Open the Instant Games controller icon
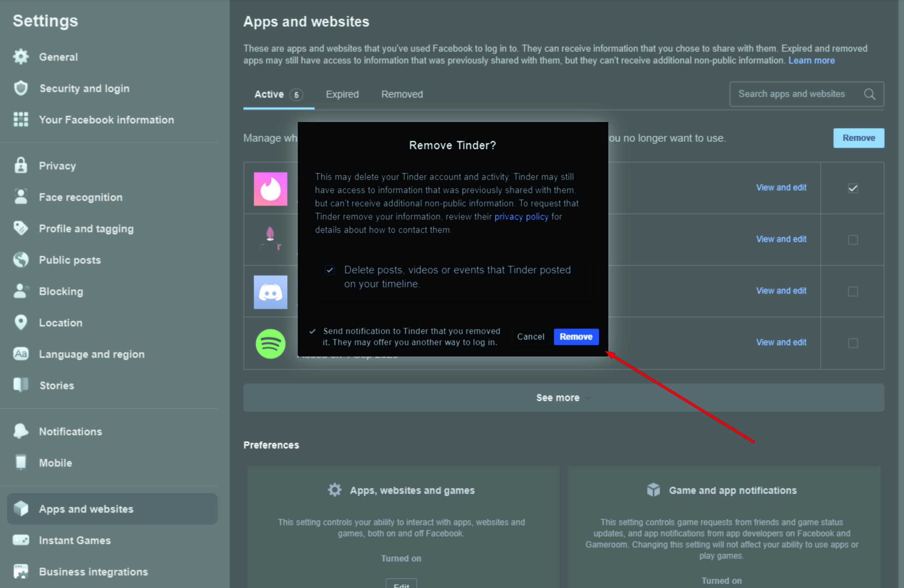904x588 pixels. 21,540
